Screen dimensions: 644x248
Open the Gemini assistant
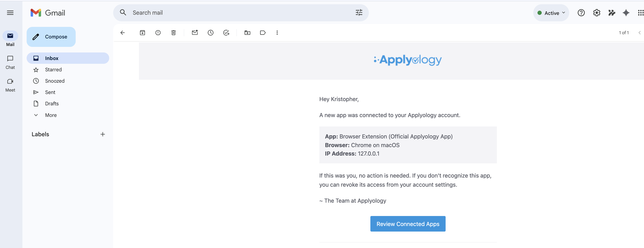(x=626, y=13)
